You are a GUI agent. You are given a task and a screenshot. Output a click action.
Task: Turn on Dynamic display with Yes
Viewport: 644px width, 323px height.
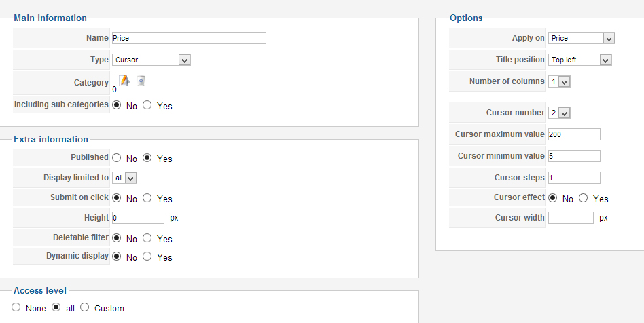pos(147,257)
